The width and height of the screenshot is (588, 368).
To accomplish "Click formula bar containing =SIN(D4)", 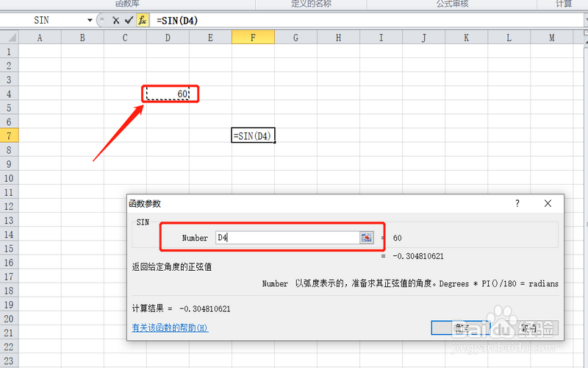I will (367, 21).
